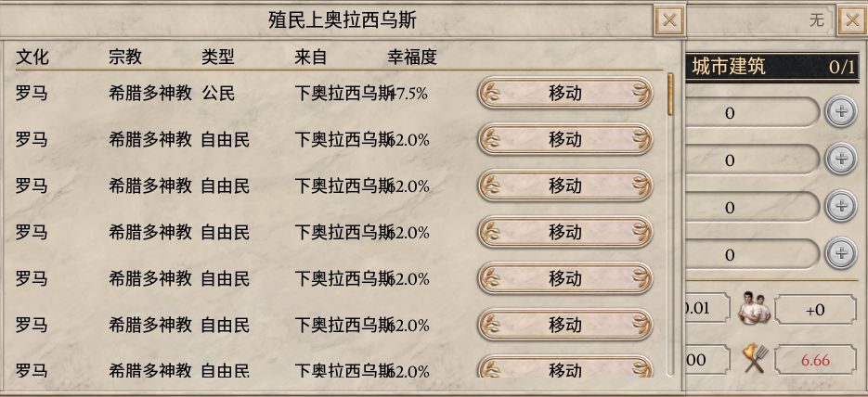Click 移动 on the first 自由民 row
The height and width of the screenshot is (397, 868).
pyautogui.click(x=565, y=139)
